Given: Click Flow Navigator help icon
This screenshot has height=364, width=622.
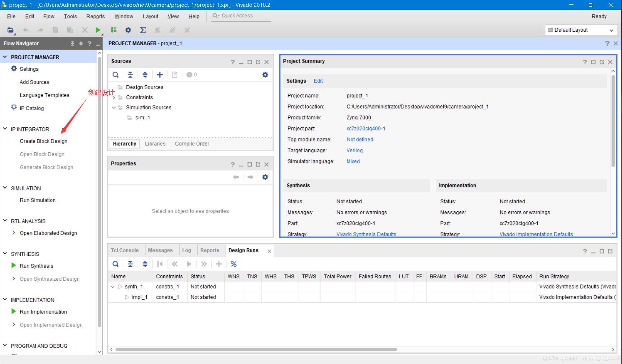Looking at the screenshot, I should [x=89, y=43].
